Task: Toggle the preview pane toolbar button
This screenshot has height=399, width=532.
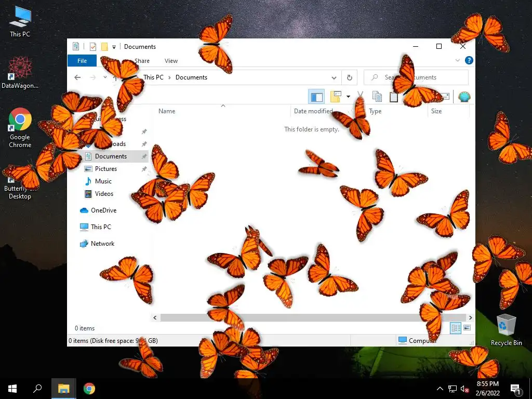Action: click(x=316, y=97)
